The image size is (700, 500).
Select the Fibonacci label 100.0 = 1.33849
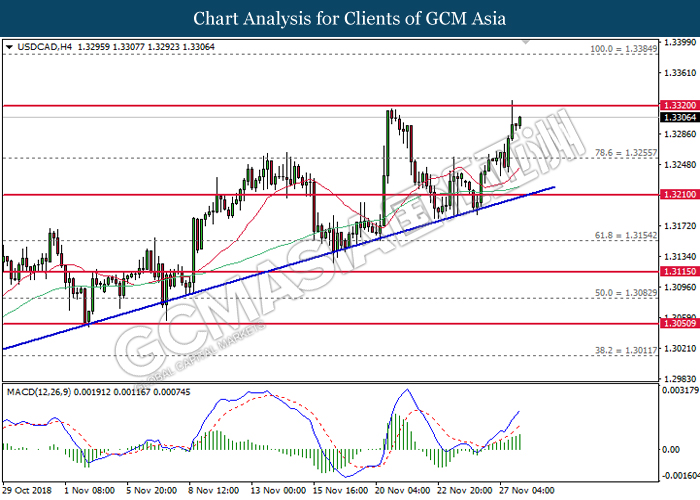624,49
